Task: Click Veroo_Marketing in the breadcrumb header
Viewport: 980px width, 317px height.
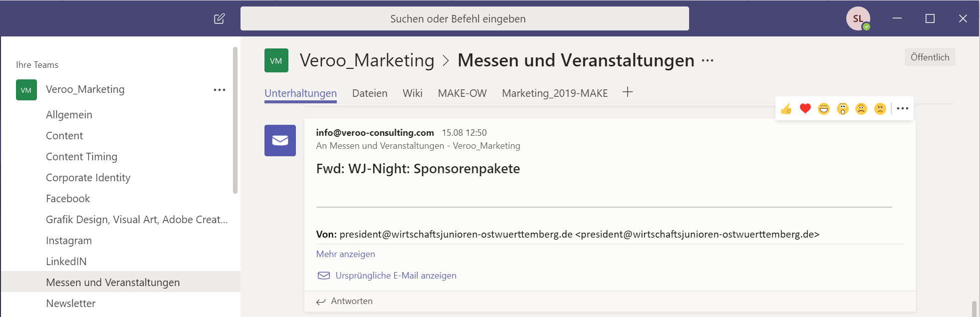Action: click(367, 60)
